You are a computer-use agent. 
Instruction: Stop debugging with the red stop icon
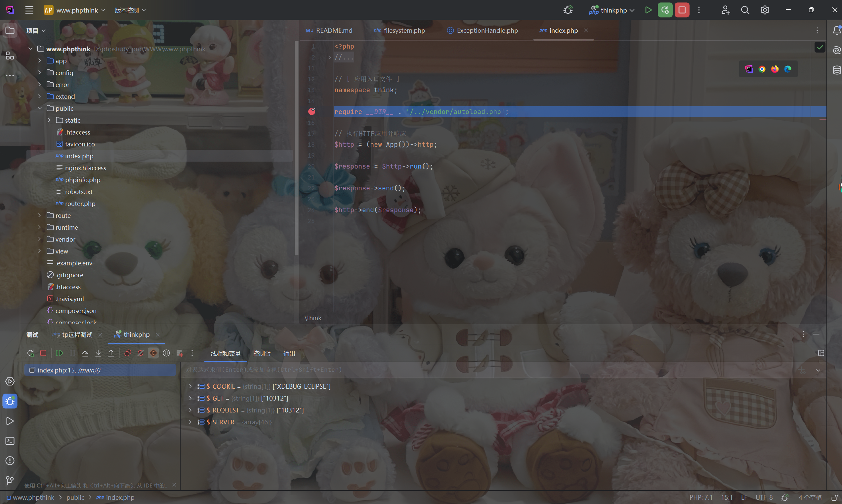(x=43, y=353)
